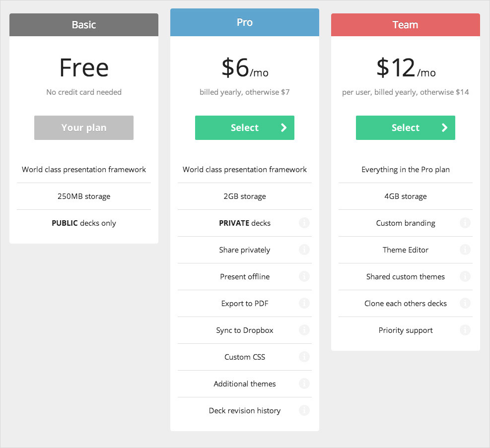Show info for Custom CSS feature
Viewport: 490px width, 448px height.
[304, 357]
